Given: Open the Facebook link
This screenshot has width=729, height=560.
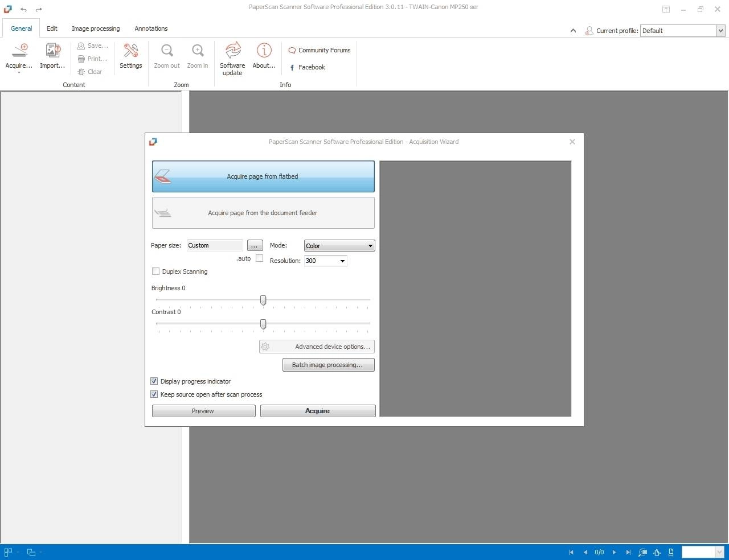Looking at the screenshot, I should (x=308, y=67).
